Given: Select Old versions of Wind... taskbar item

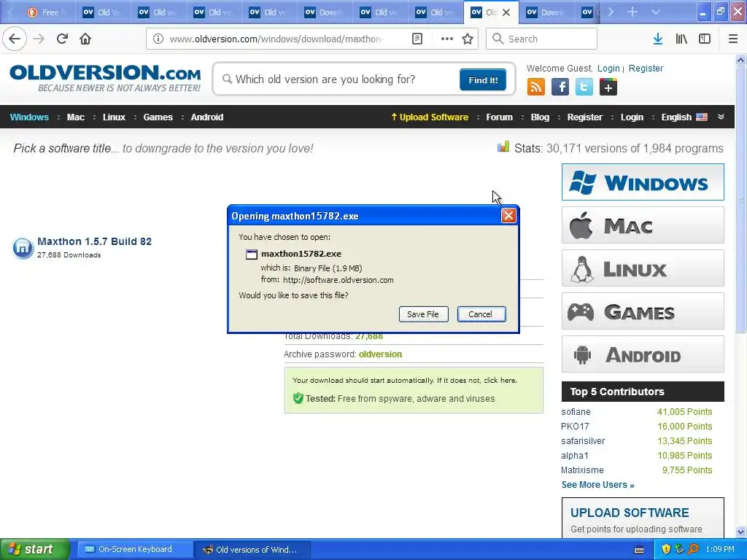Looking at the screenshot, I should [x=252, y=549].
